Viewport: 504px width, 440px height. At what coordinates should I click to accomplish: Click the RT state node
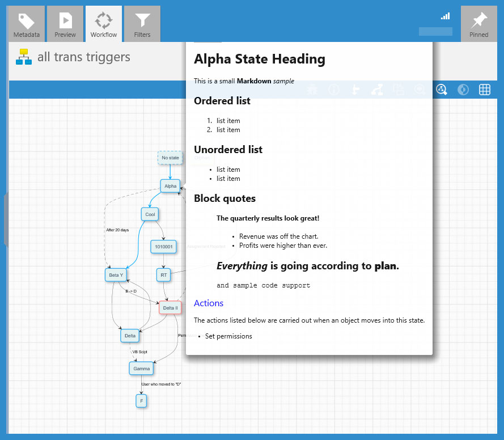click(x=164, y=275)
